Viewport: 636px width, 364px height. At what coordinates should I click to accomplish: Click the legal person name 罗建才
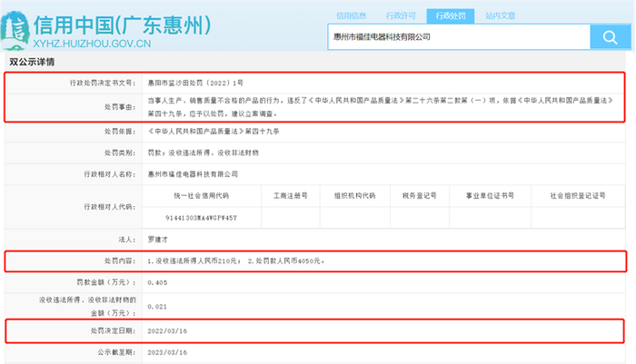(x=158, y=240)
